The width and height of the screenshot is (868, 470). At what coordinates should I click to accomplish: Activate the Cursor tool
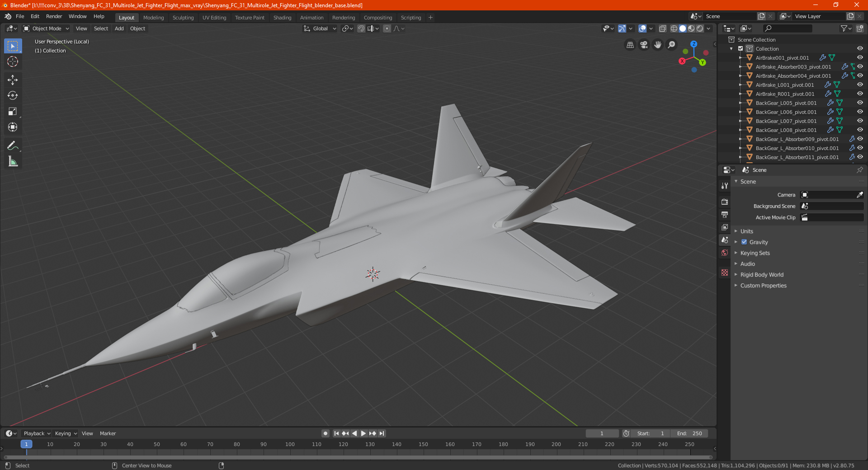(x=13, y=61)
